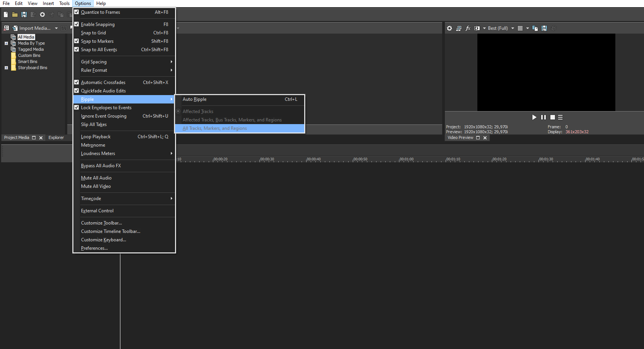Click the Media FX icon beside Import Media
644x349 pixels.
pyautogui.click(x=64, y=28)
